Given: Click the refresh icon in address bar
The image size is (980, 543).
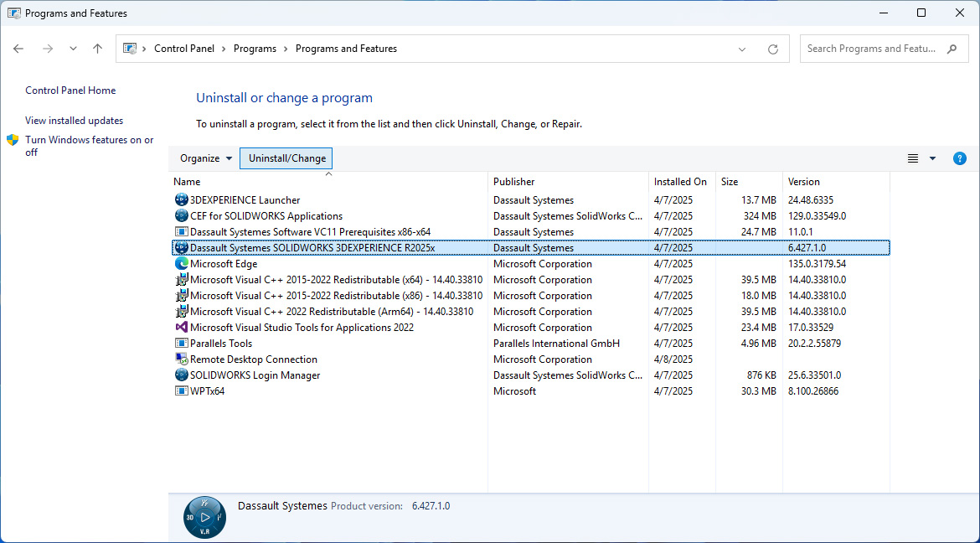Looking at the screenshot, I should point(772,49).
